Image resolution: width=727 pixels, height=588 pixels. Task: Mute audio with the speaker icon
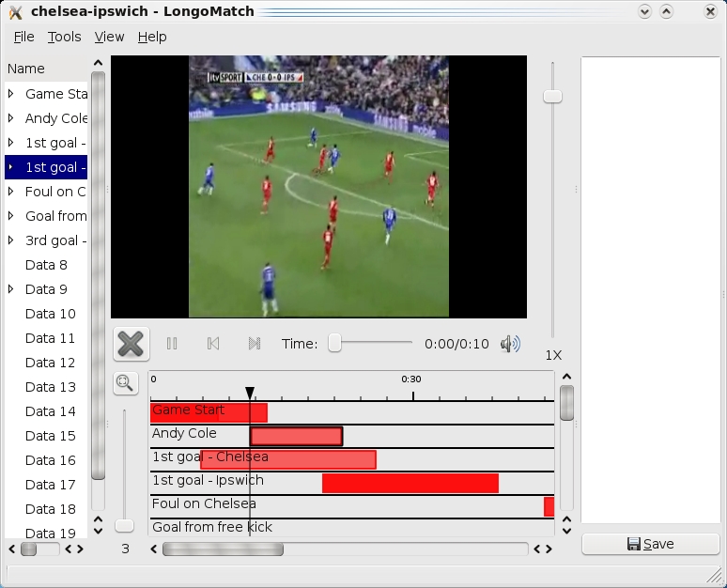tap(510, 344)
